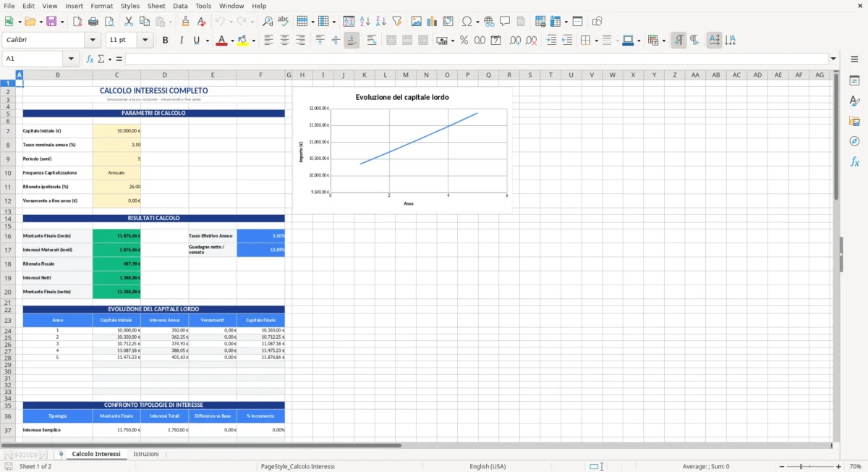Image resolution: width=868 pixels, height=472 pixels.
Task: Select the Clone Formatting paintbrush
Action: 185,22
